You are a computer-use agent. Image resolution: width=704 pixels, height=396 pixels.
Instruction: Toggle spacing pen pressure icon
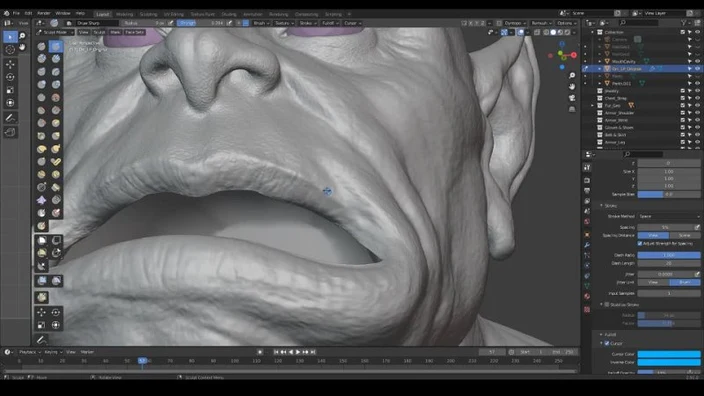pyautogui.click(x=697, y=227)
